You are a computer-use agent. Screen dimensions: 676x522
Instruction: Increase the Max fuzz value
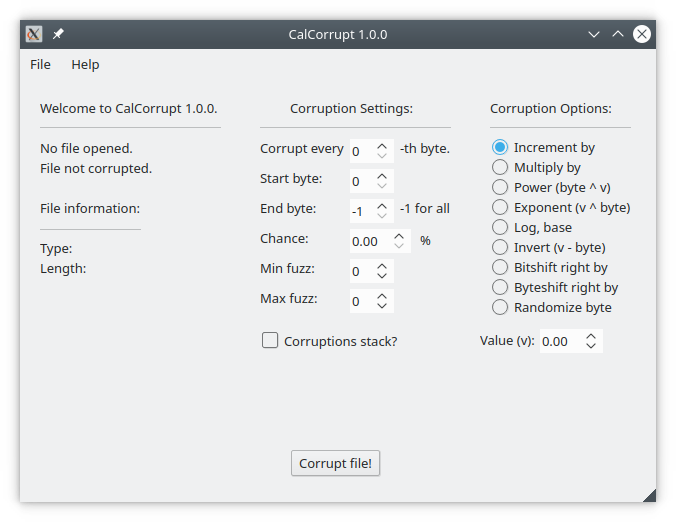click(x=382, y=297)
